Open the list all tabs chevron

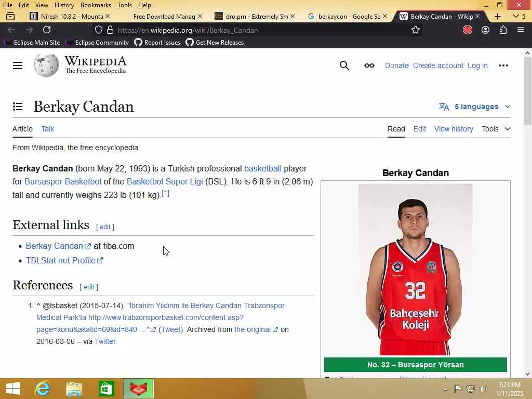click(515, 16)
